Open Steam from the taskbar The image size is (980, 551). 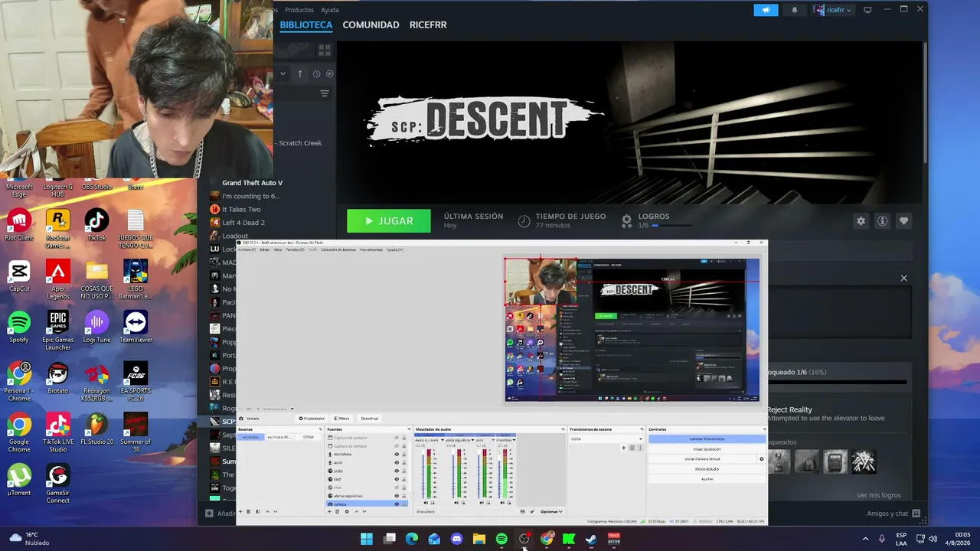(591, 539)
